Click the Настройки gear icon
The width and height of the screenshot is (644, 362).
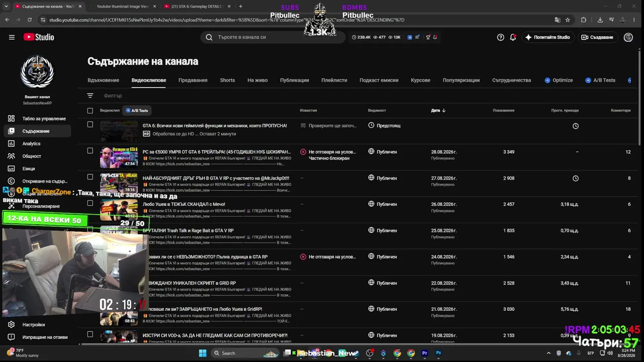(x=11, y=325)
